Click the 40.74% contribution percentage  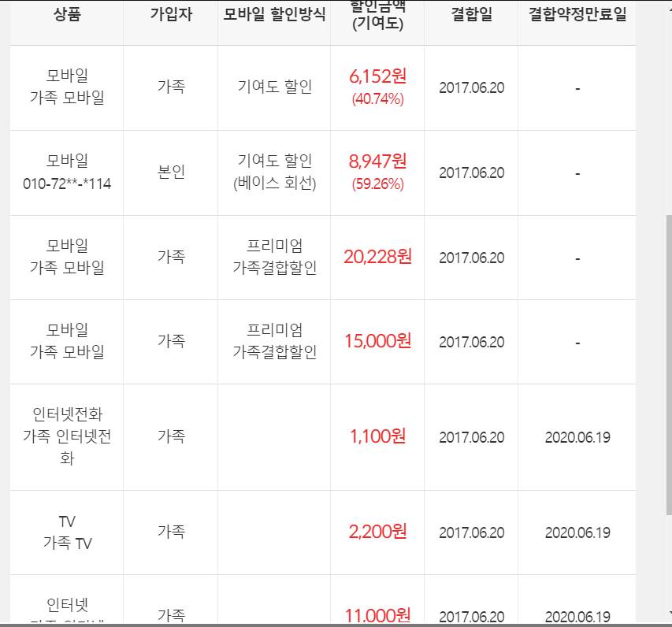coord(377,99)
